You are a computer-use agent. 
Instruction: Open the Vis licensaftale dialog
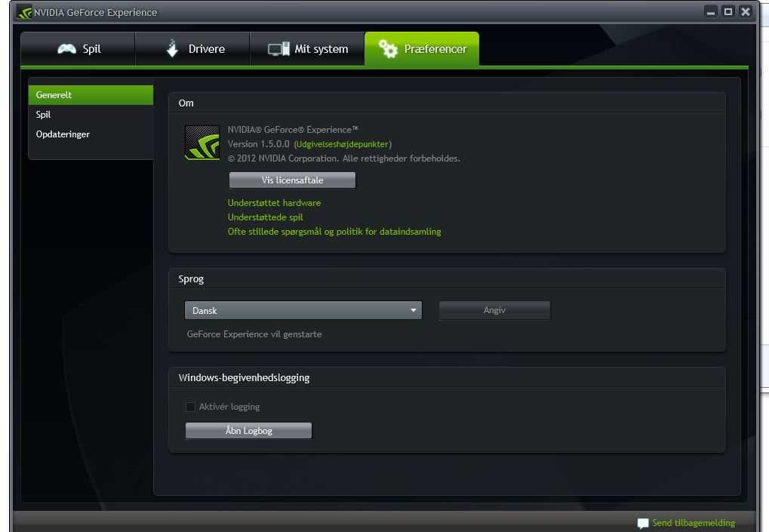coord(291,180)
